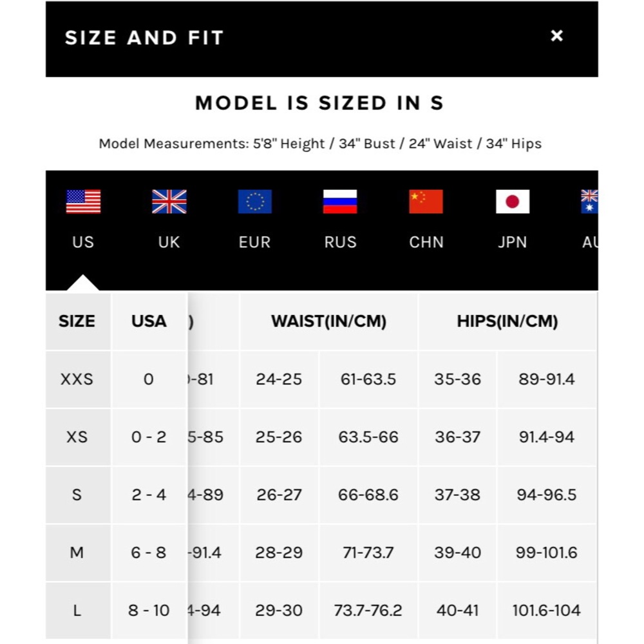Click the Size and Fit title
Screen dimensions: 644x644
pos(144,38)
